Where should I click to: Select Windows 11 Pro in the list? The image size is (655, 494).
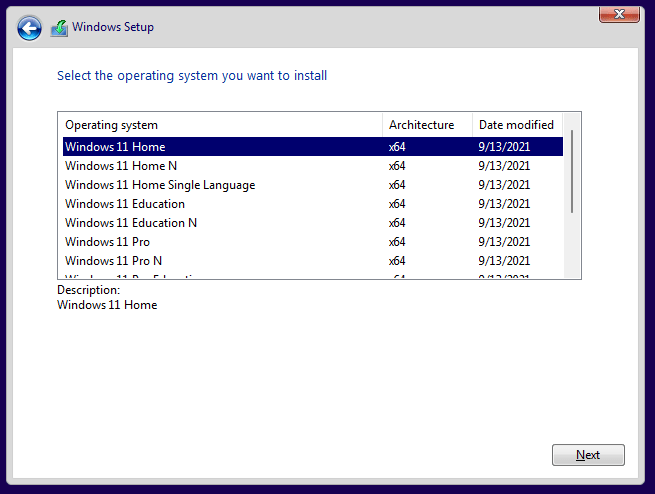[108, 242]
